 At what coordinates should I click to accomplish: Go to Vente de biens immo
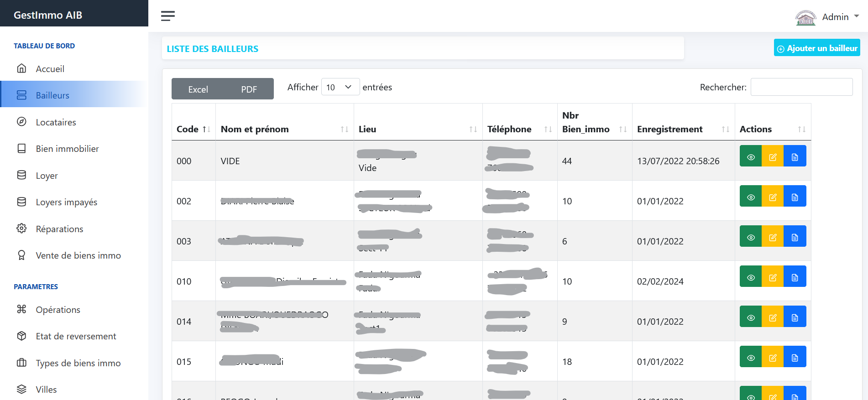[74, 255]
